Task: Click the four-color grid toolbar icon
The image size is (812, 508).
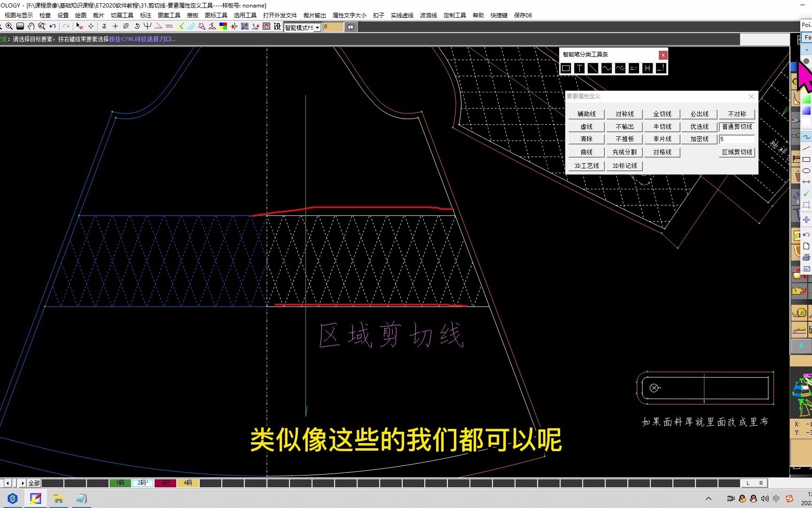Action: [223, 26]
